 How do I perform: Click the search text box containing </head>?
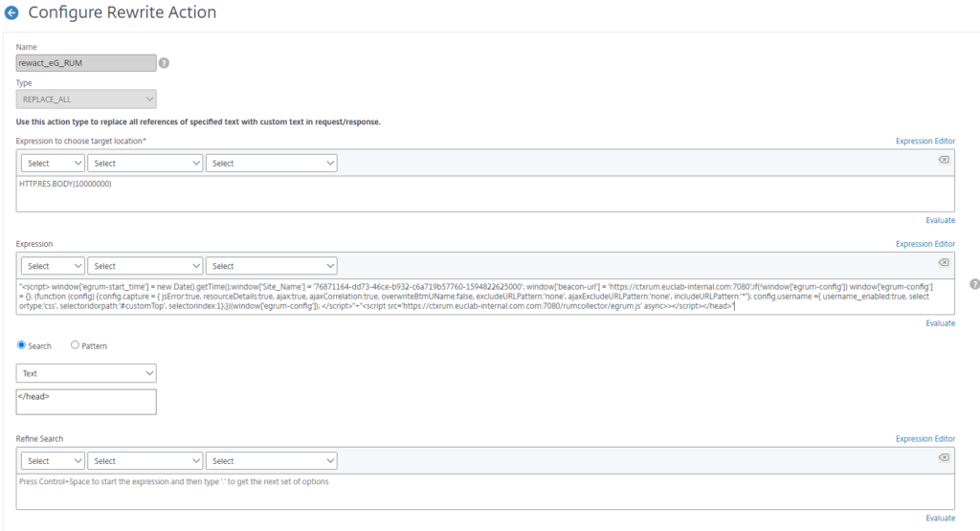pos(86,402)
